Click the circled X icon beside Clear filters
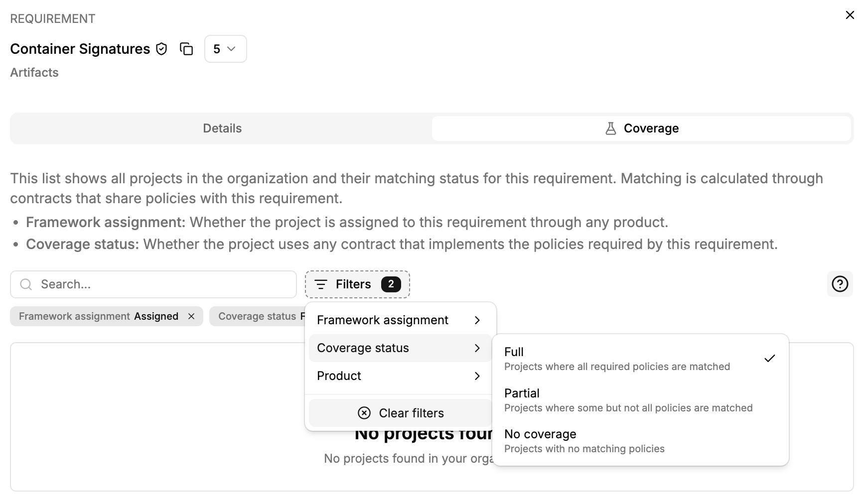This screenshot has height=504, width=865. (x=364, y=413)
